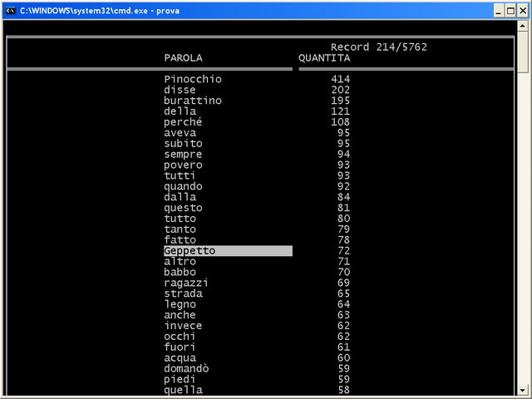Viewport: 532px width, 399px height.
Task: Click the quantity 80 for tutto
Action: click(343, 219)
